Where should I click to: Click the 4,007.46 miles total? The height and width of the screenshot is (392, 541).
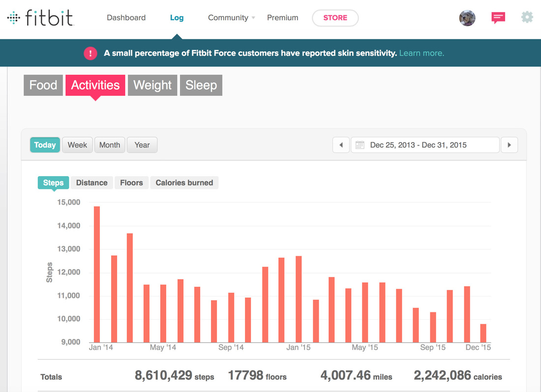pos(357,375)
